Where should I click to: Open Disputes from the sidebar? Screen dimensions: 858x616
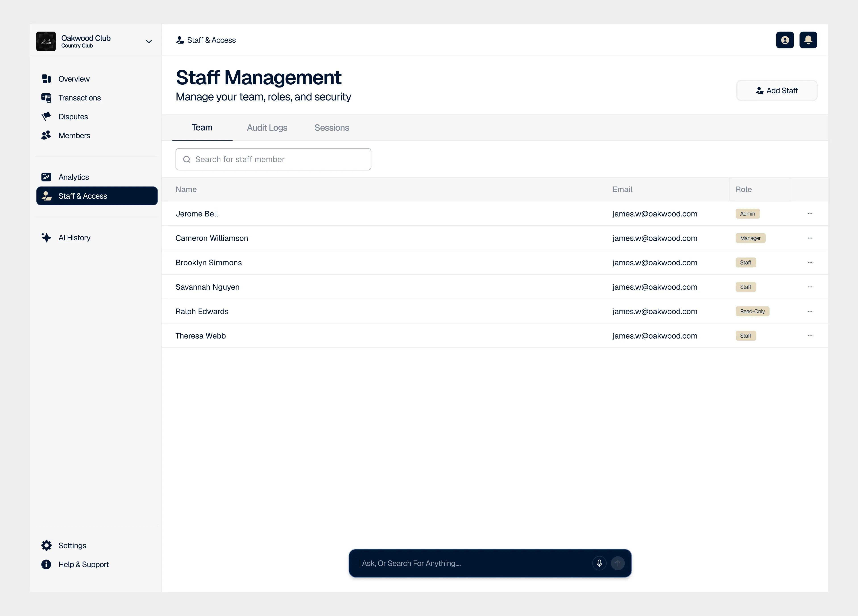[x=46, y=117]
